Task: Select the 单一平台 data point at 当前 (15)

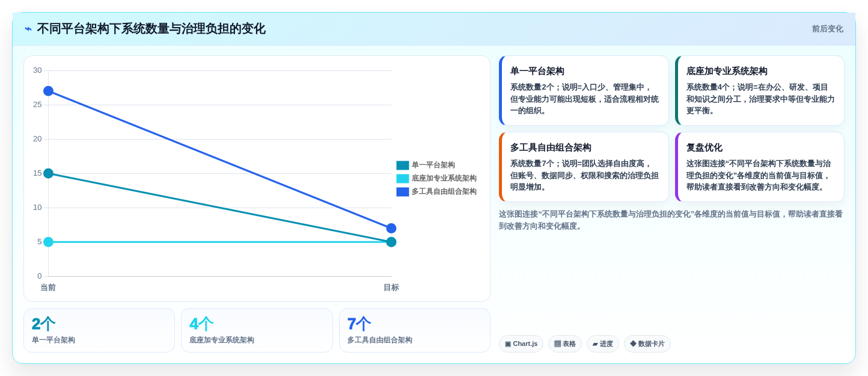Action: pos(48,173)
